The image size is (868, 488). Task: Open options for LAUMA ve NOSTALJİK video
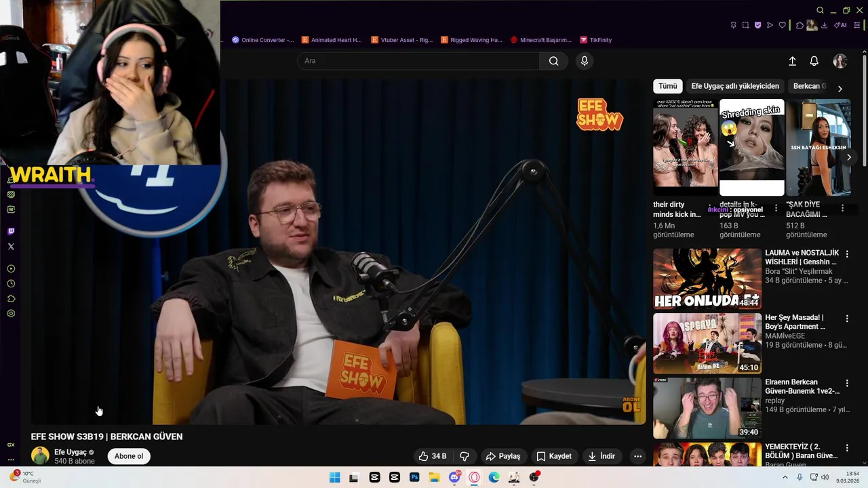847,254
